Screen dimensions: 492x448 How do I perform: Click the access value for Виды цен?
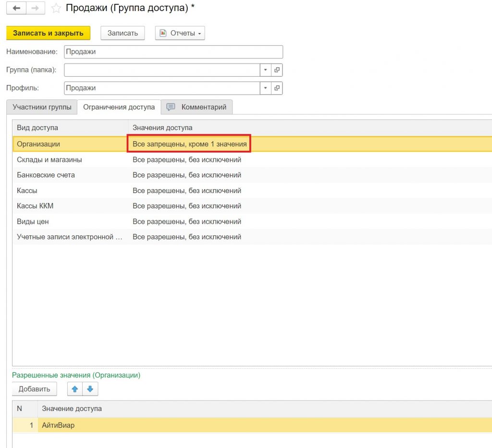tap(187, 222)
